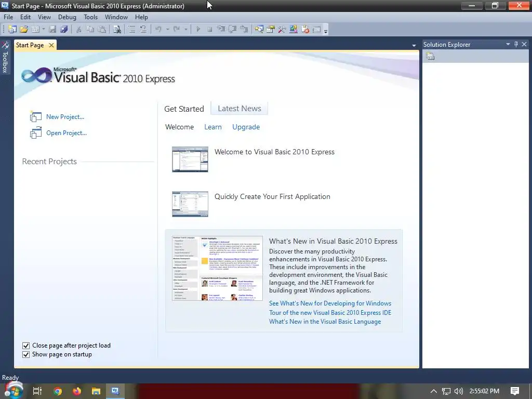
Task: Click the Redo toolbar icon
Action: (x=177, y=29)
